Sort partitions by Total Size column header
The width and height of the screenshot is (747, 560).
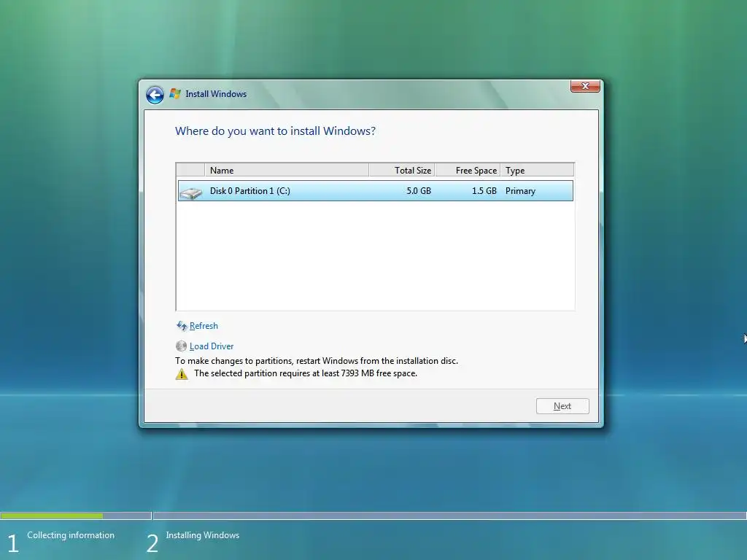pyautogui.click(x=402, y=170)
